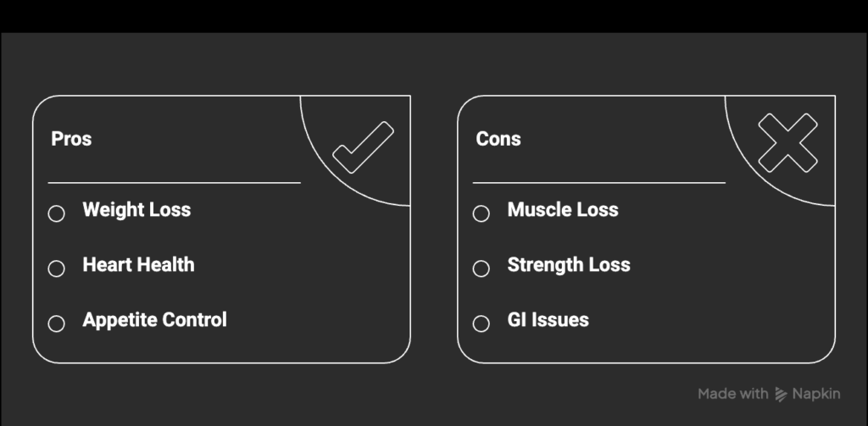Toggle the circle beside Strength Loss
Image resolution: width=868 pixels, height=426 pixels.
click(x=481, y=268)
